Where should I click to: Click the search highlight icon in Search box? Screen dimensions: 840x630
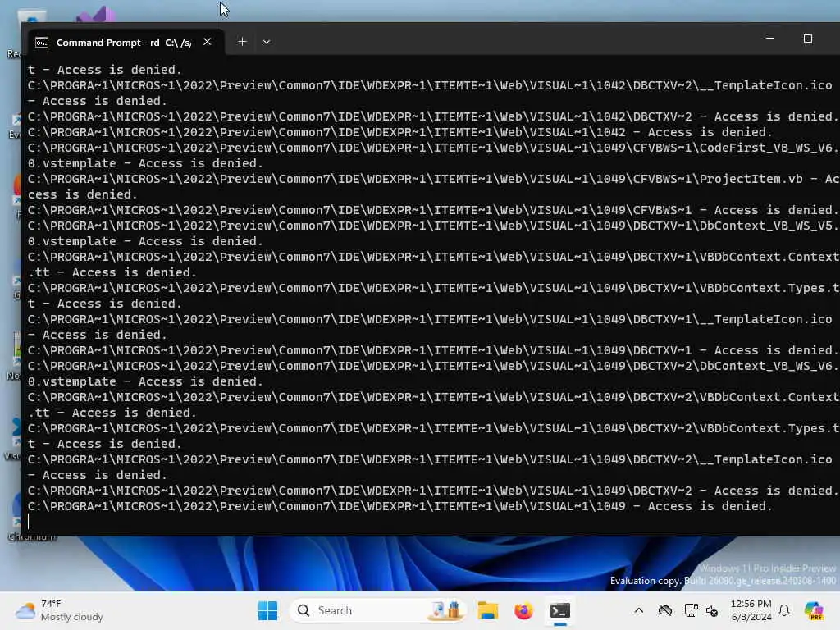click(446, 610)
